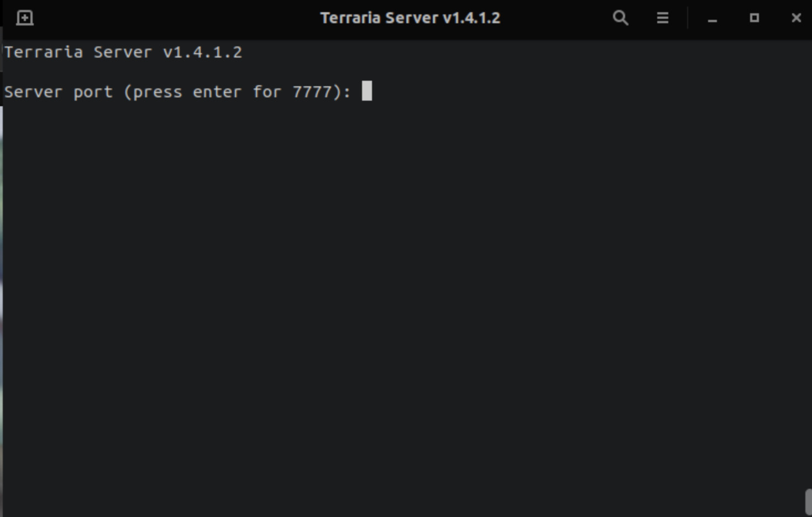Open the hamburger menu
812x517 pixels.
tap(662, 18)
